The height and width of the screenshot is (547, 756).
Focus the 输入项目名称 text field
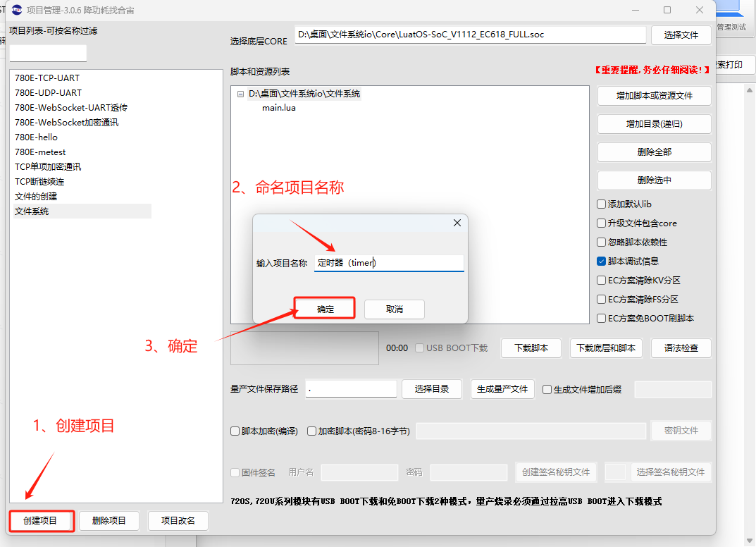tap(389, 263)
